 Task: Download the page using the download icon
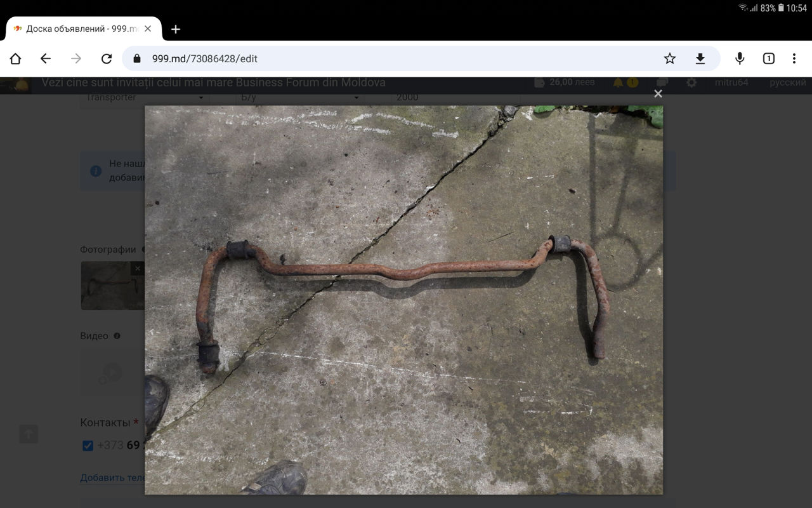click(x=700, y=58)
